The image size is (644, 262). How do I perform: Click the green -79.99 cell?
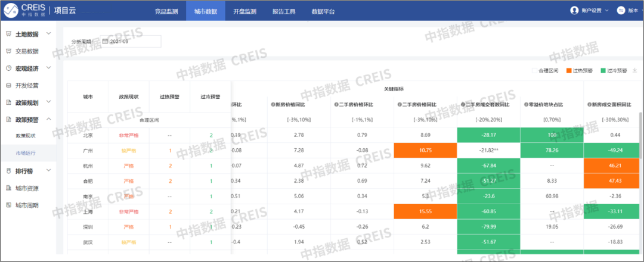coord(488,227)
